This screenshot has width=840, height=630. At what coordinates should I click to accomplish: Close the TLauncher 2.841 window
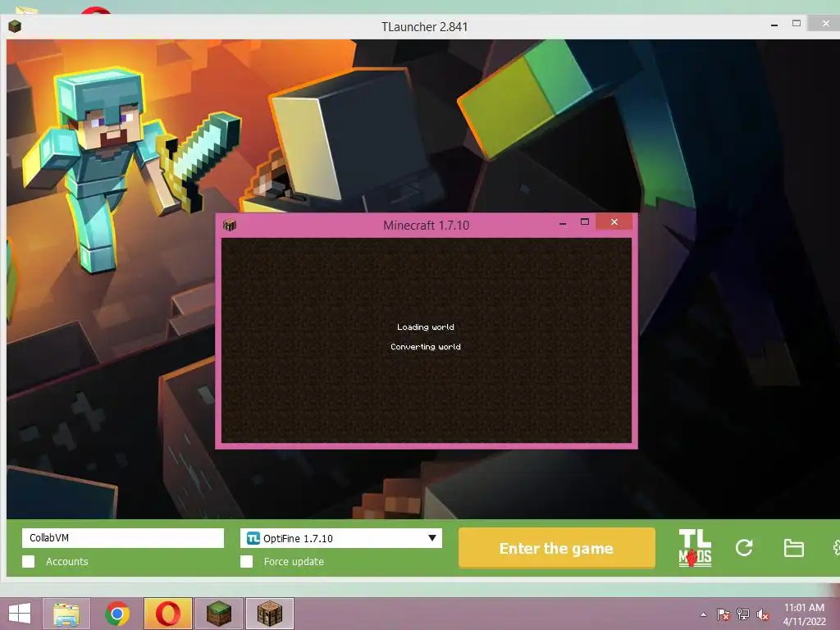tap(825, 23)
